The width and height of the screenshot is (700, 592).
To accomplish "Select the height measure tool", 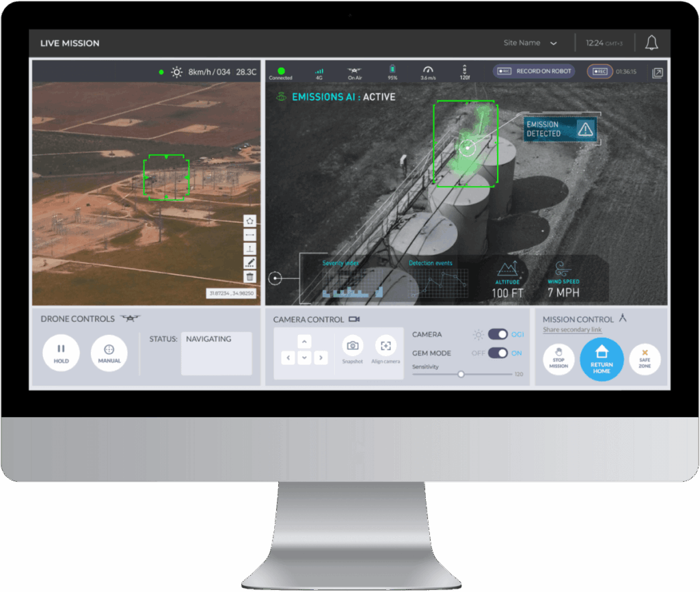I will tap(250, 249).
